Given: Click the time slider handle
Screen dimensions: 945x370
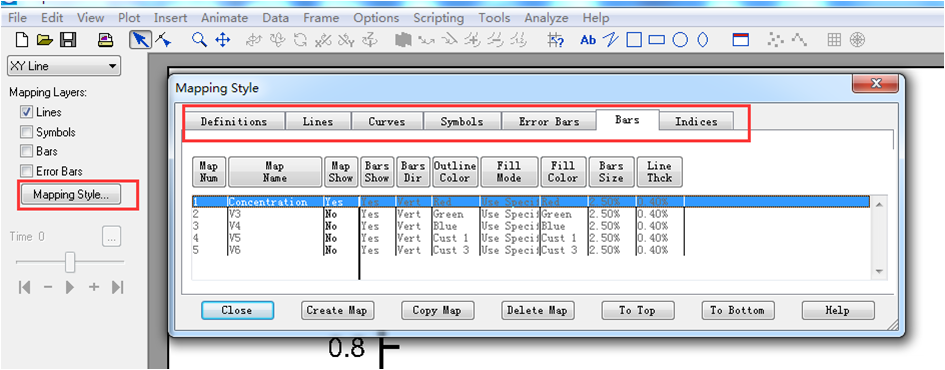Looking at the screenshot, I should 70,262.
